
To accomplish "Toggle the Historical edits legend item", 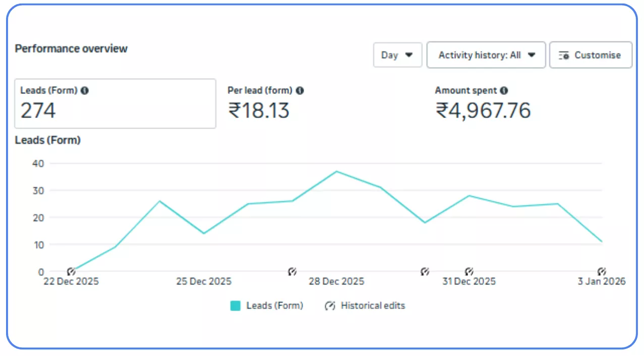I will point(365,306).
